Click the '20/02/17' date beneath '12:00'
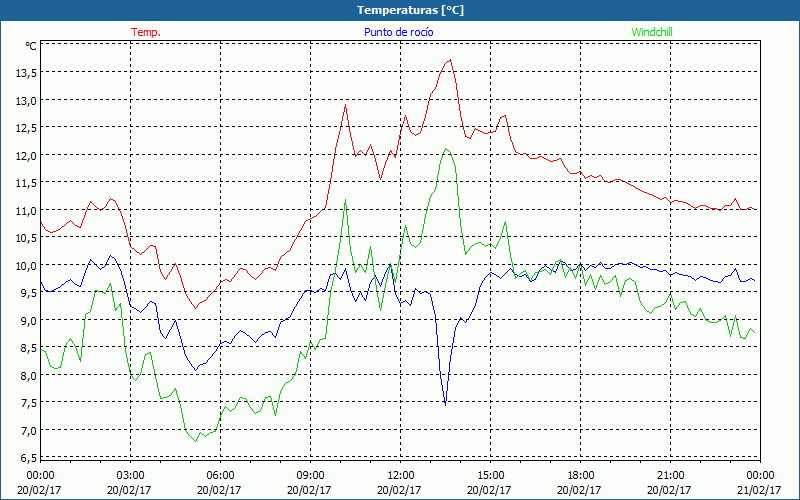 pos(399,490)
